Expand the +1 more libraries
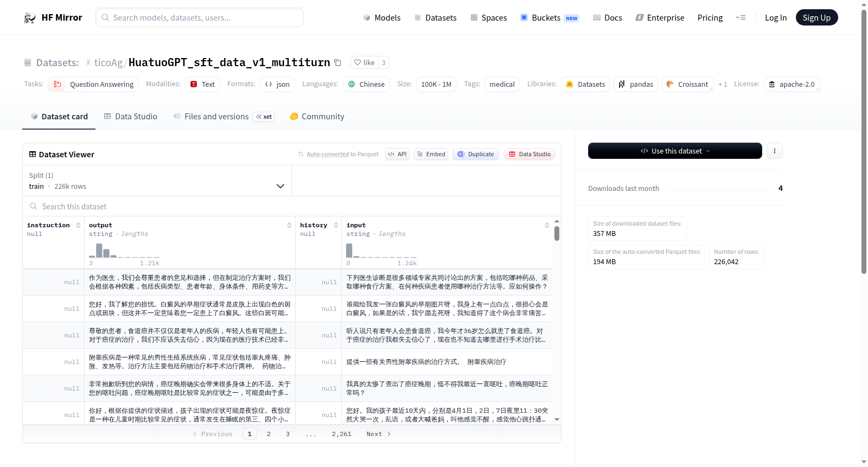The width and height of the screenshot is (868, 467). coord(723,84)
